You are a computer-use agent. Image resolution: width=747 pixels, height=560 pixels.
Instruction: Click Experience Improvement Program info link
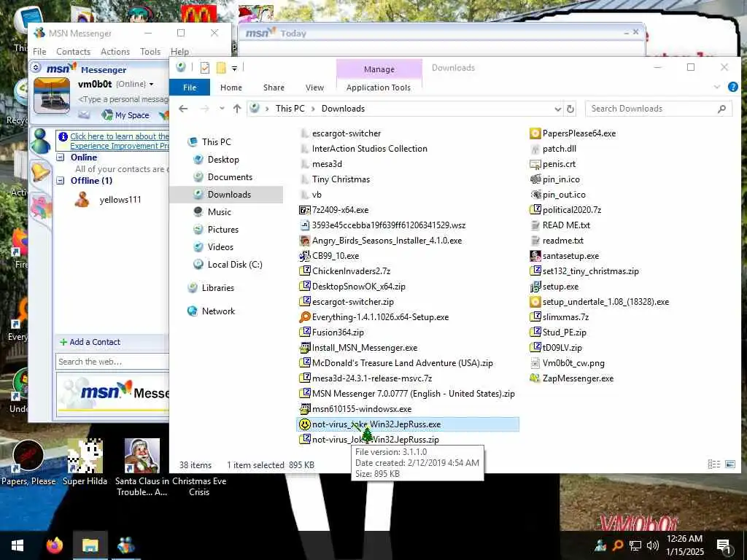[x=120, y=141]
